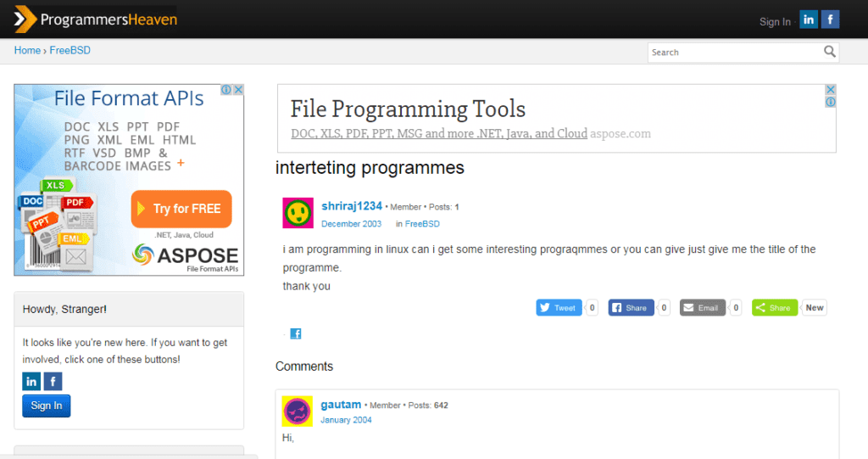Click the Facebook sign-in icon in sidebar
Image resolution: width=868 pixels, height=459 pixels.
(x=53, y=381)
